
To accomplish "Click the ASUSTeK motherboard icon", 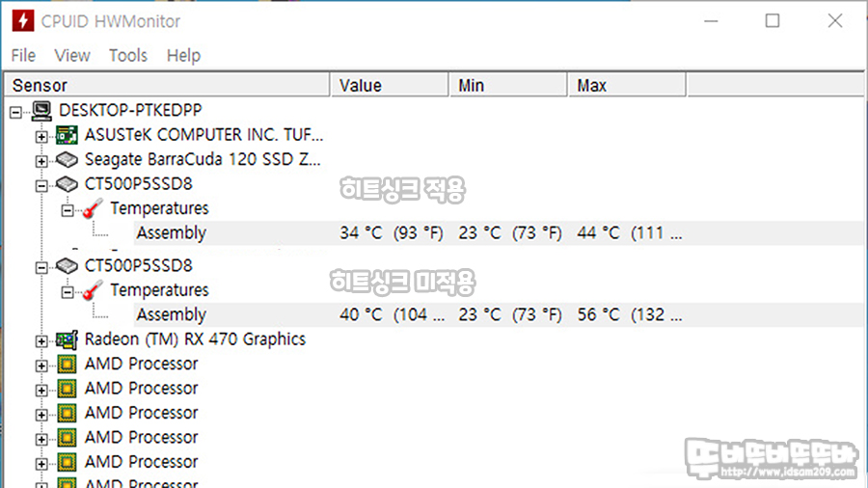I will pos(67,135).
